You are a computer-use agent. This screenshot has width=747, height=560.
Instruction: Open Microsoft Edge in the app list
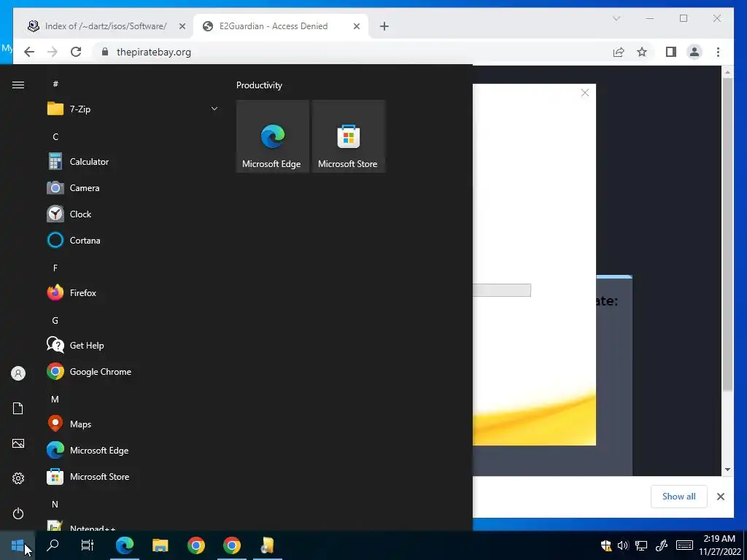pos(131,450)
